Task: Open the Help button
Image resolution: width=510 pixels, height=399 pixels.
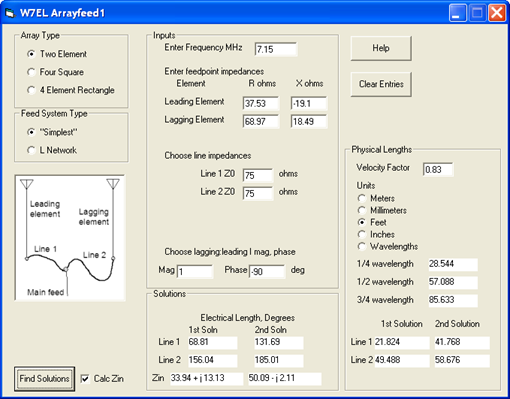Action: point(381,48)
